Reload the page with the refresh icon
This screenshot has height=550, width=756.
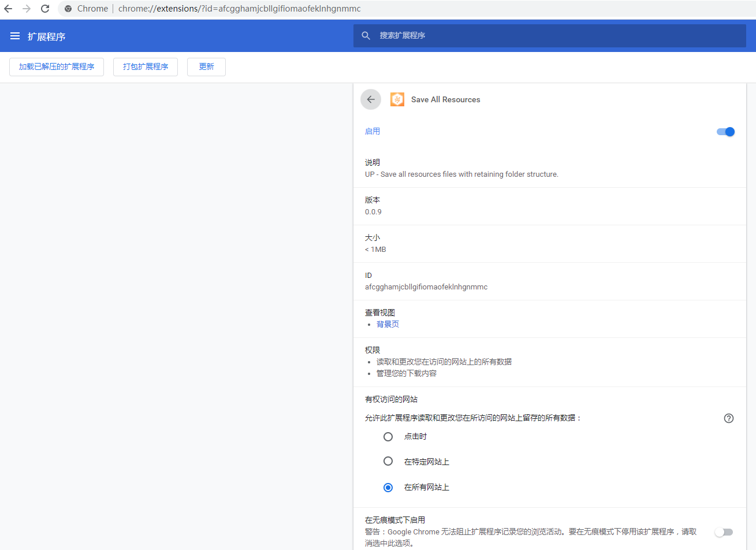pos(45,9)
